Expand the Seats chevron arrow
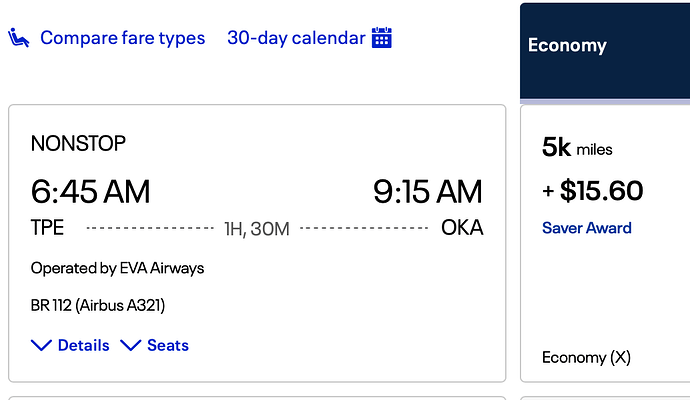 click(x=131, y=345)
